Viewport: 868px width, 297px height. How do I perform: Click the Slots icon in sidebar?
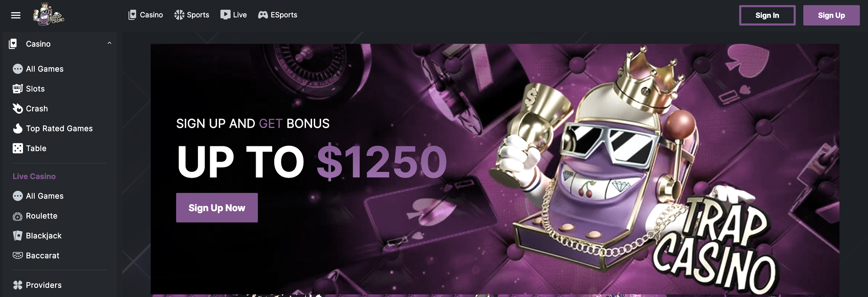point(17,89)
